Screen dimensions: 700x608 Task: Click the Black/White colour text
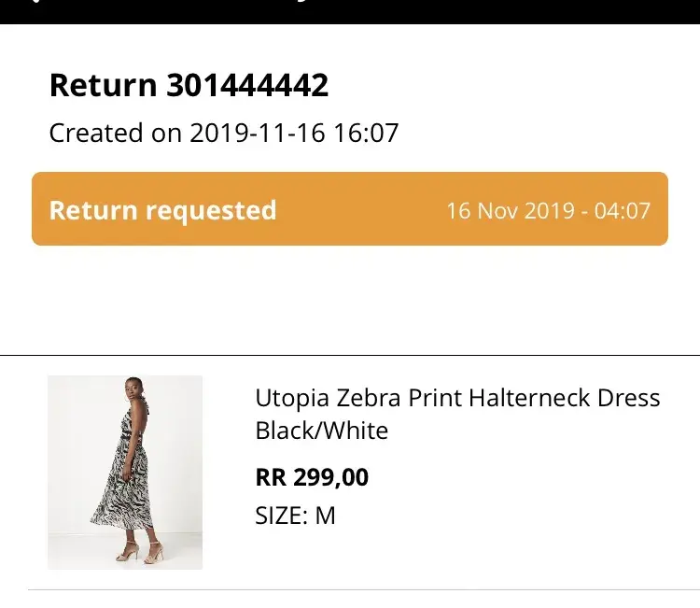pos(321,431)
